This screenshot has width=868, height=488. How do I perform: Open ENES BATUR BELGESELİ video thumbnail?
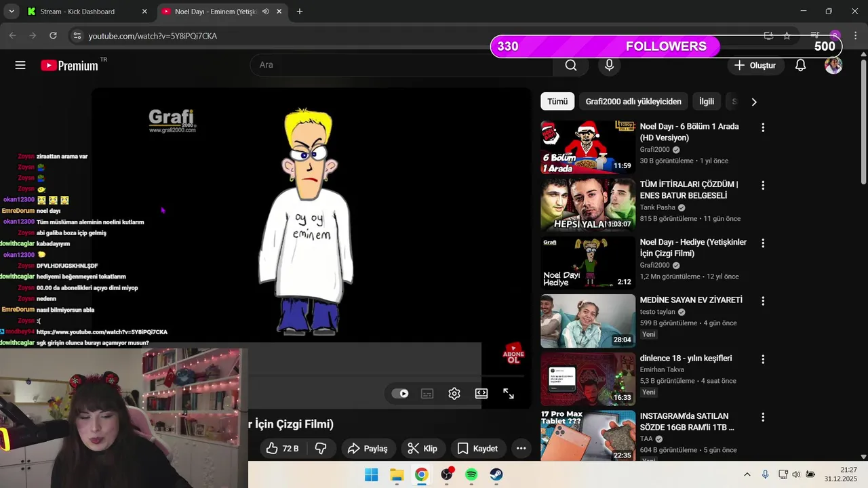tap(588, 205)
